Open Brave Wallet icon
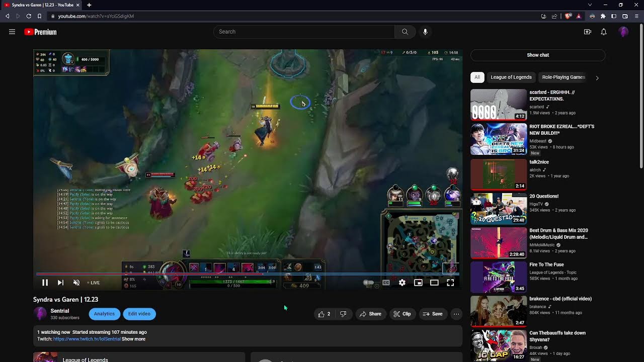Viewport: 644px width, 362px height. (625, 16)
